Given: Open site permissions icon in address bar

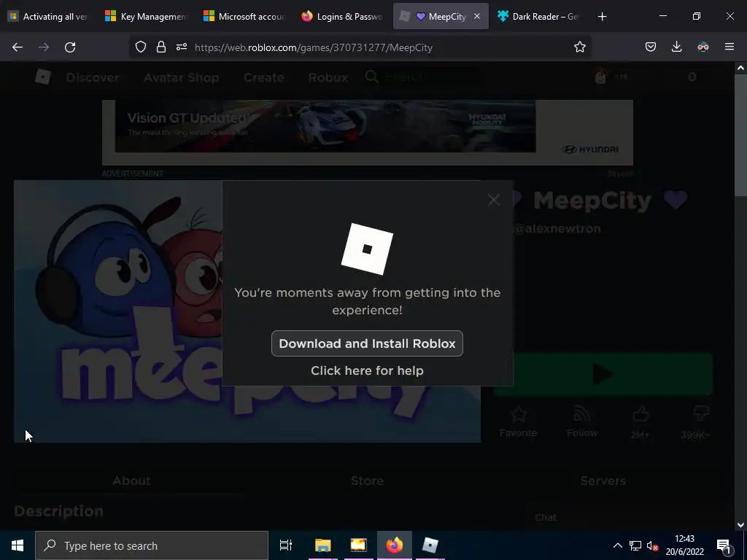Looking at the screenshot, I should [x=182, y=47].
